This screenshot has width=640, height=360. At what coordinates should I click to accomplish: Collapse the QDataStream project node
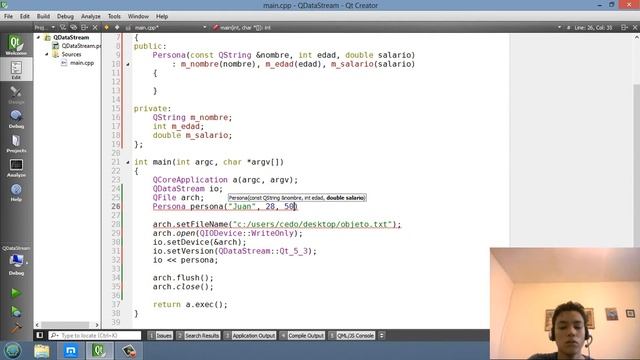tap(39, 37)
